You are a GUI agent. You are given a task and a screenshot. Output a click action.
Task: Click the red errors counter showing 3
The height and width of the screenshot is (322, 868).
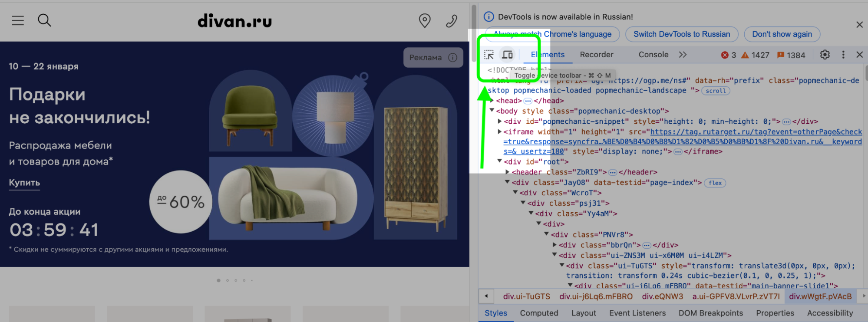[729, 55]
